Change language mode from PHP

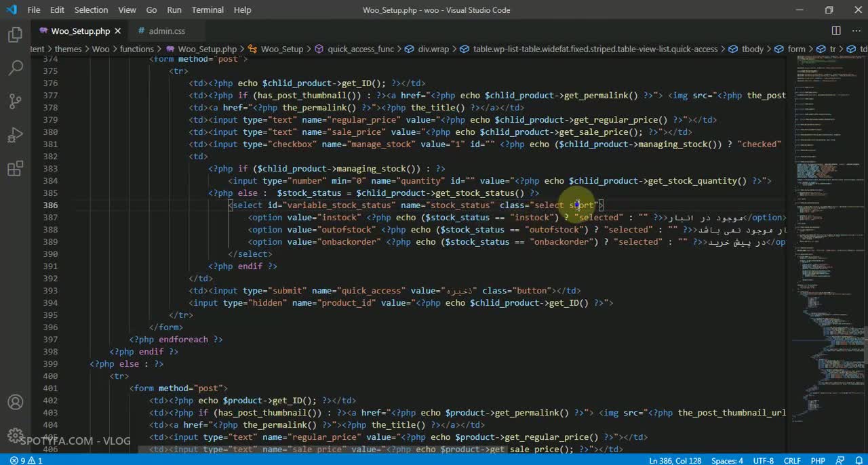[x=817, y=460]
